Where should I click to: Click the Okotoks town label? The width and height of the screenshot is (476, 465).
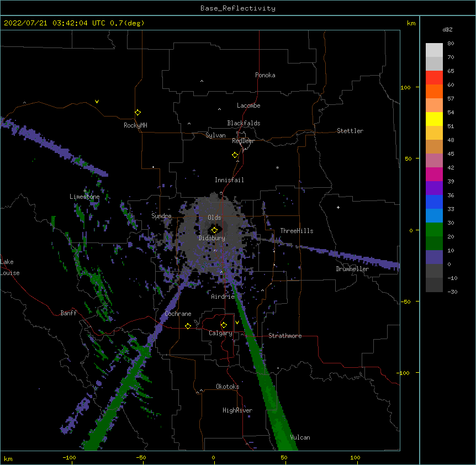pos(228,387)
